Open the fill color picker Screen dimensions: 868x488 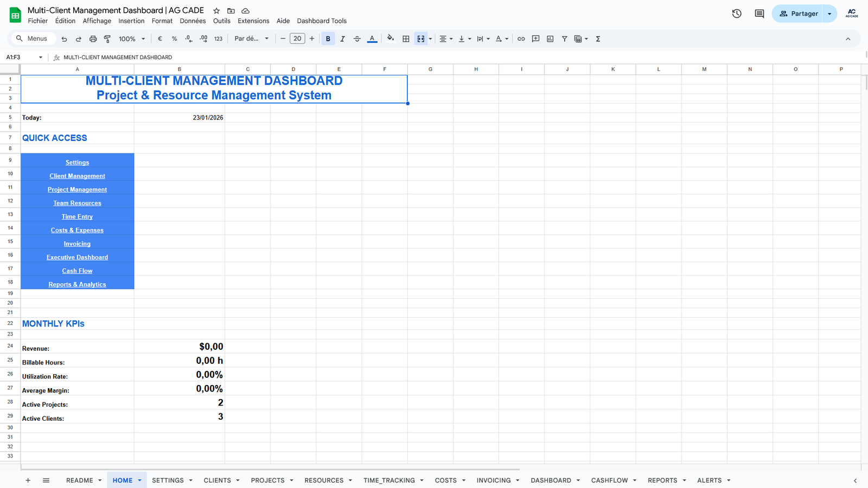point(390,39)
